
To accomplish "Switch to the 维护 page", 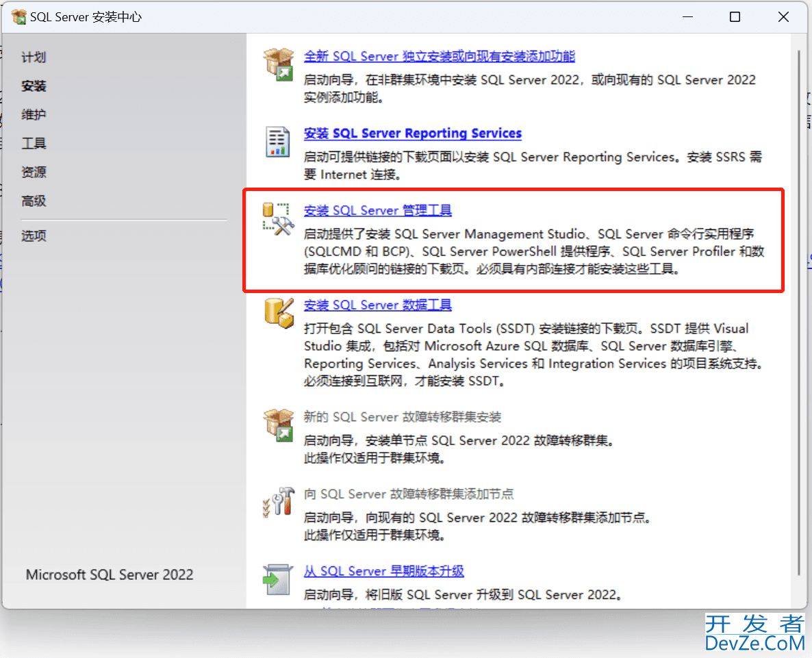I will [x=34, y=114].
